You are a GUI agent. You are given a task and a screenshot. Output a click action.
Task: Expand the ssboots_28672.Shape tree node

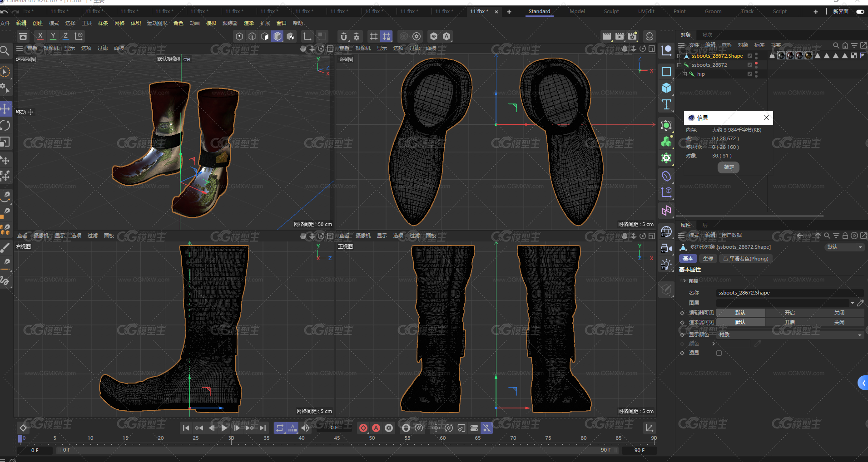tap(680, 56)
